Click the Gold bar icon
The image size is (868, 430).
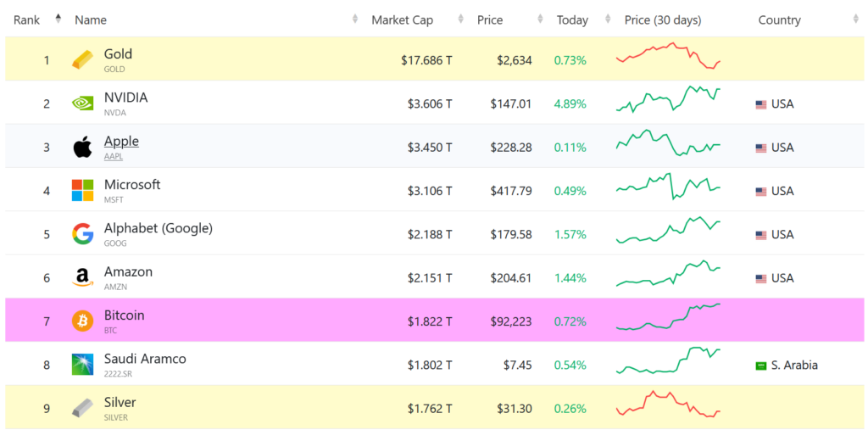[82, 59]
